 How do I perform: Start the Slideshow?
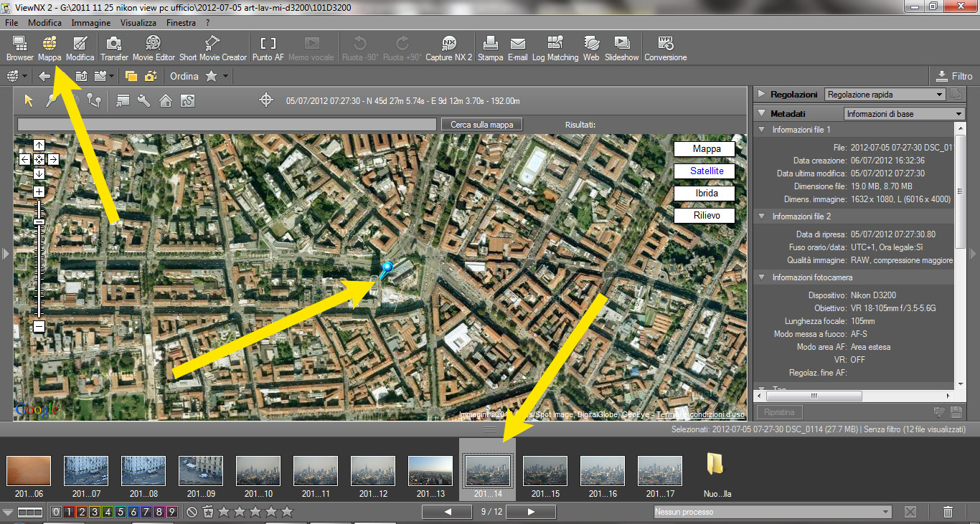point(621,48)
